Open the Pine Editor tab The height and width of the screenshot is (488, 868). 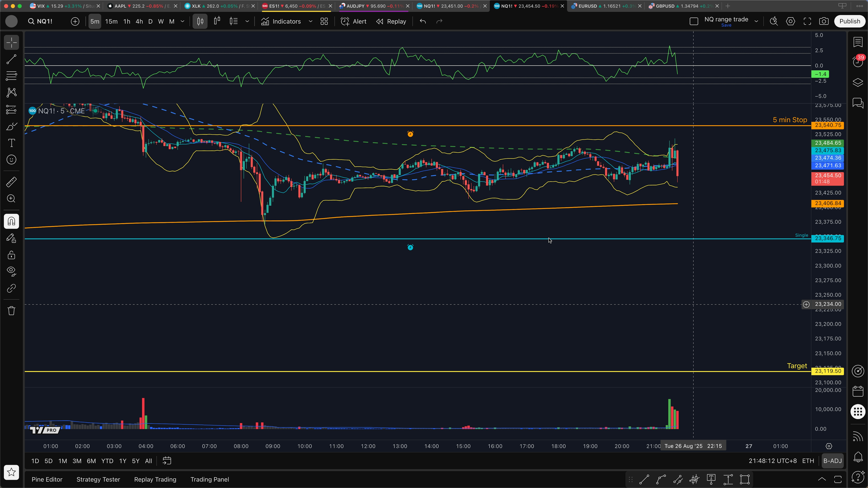click(x=47, y=479)
